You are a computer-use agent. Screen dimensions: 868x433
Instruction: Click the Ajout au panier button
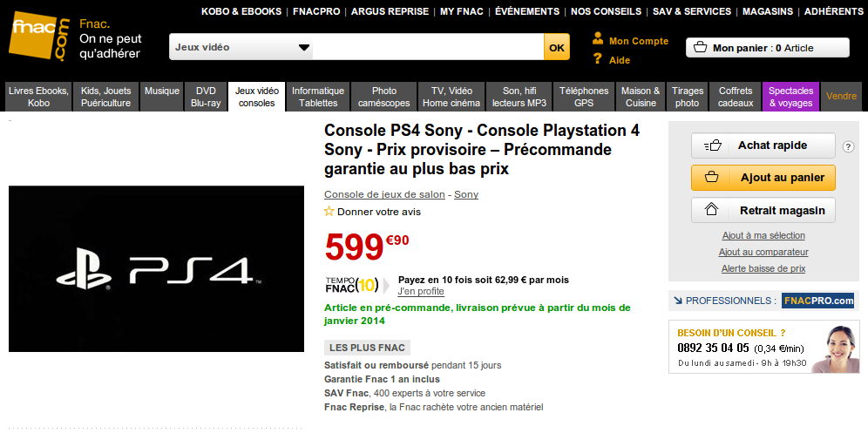point(763,178)
